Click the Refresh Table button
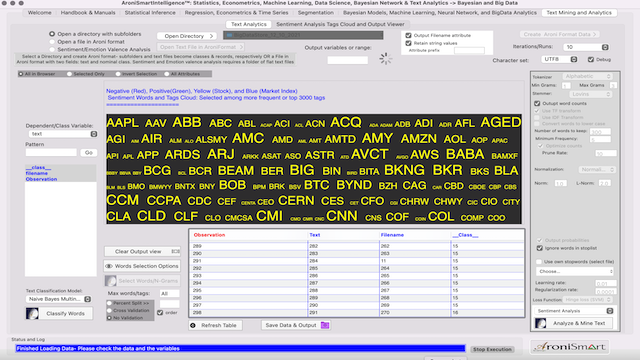The width and height of the screenshot is (640, 360). (x=216, y=325)
